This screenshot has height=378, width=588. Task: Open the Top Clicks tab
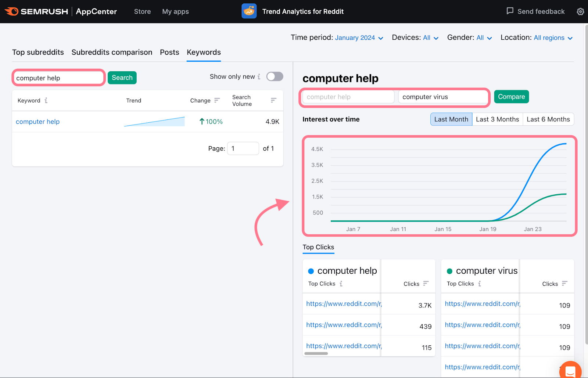(x=318, y=247)
